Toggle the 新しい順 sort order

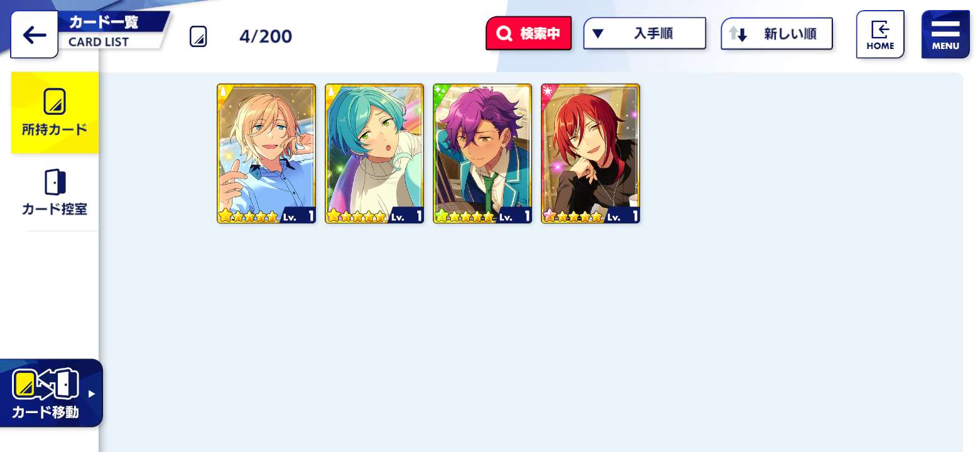(776, 33)
